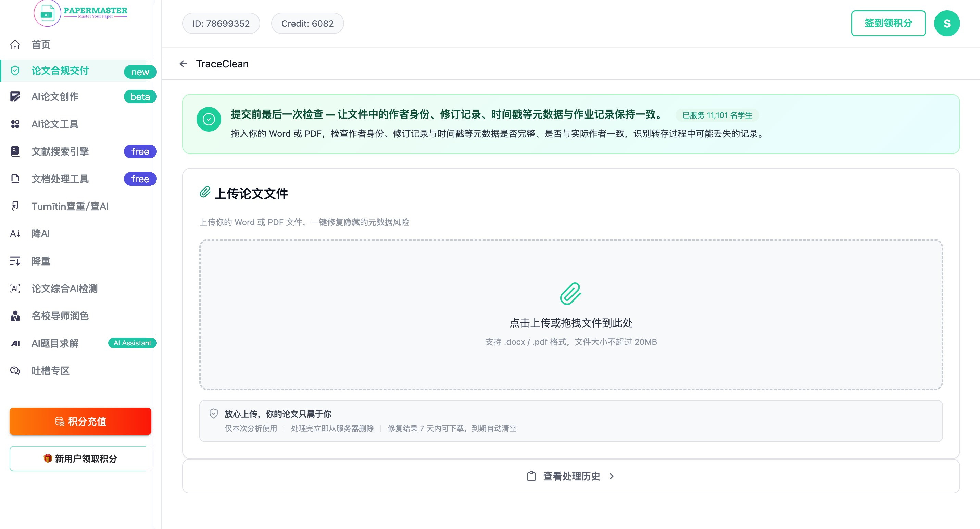Click the 新用户领取积分 button
This screenshot has height=529, width=980.
coord(80,459)
